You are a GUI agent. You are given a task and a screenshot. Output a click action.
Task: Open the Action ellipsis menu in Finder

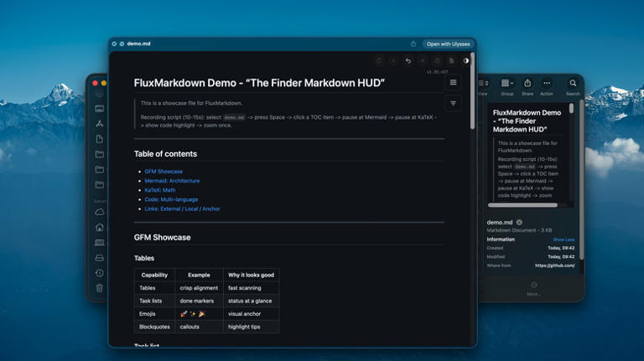(x=547, y=83)
